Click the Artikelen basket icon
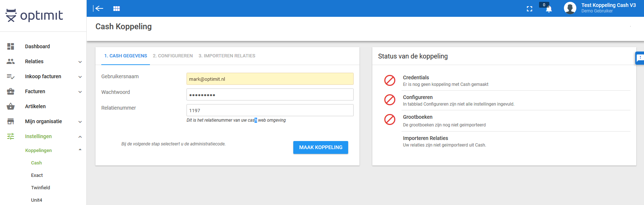The height and width of the screenshot is (205, 644). tap(11, 106)
